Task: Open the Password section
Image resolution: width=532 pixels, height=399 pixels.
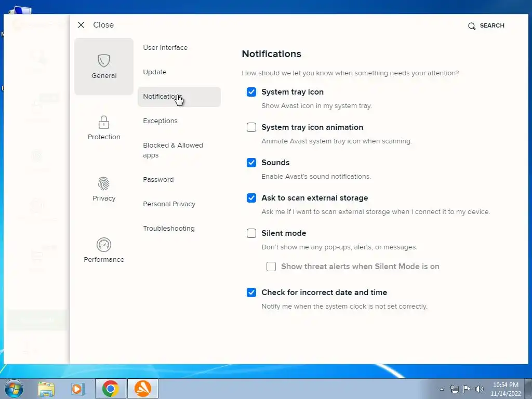Action: point(158,179)
